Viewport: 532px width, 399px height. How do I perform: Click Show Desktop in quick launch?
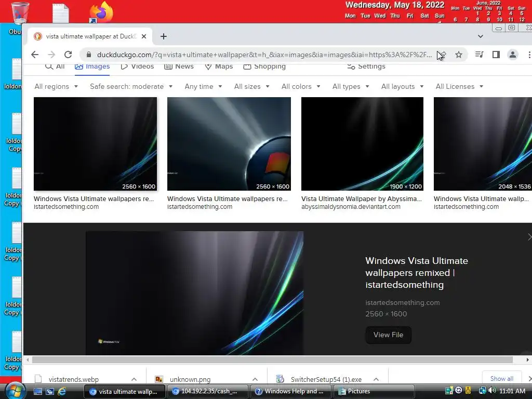coord(37,391)
